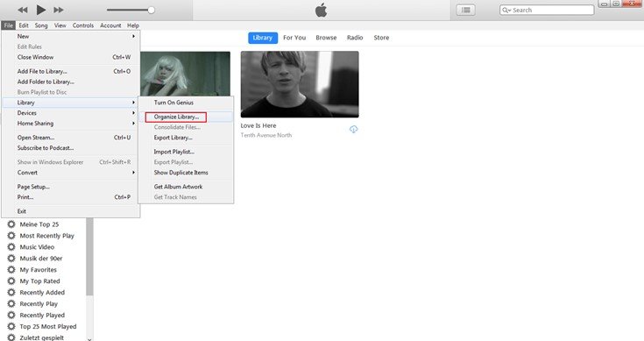Click gear icon beside My Top Rated
The image size is (644, 341).
(x=11, y=281)
